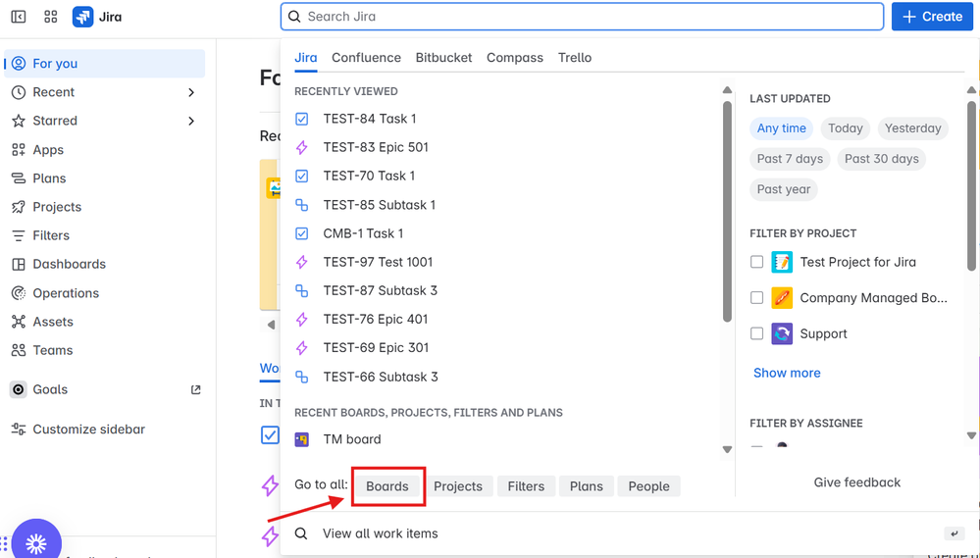The width and height of the screenshot is (980, 558).
Task: Collapse the sidebar with the panel icon
Action: click(19, 17)
